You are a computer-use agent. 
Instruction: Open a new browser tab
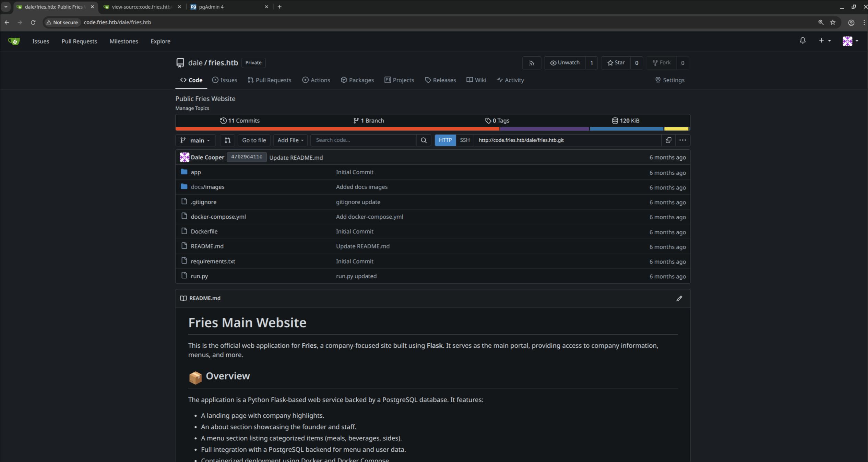coord(280,7)
